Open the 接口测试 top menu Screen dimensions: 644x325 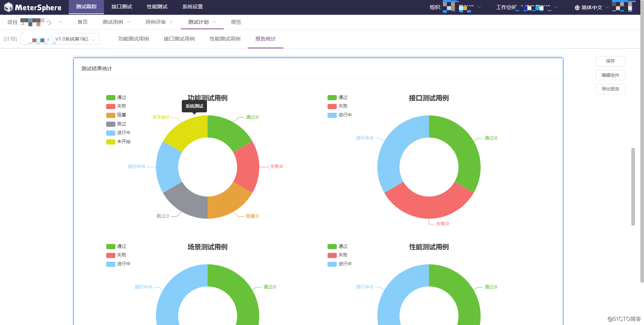(122, 7)
